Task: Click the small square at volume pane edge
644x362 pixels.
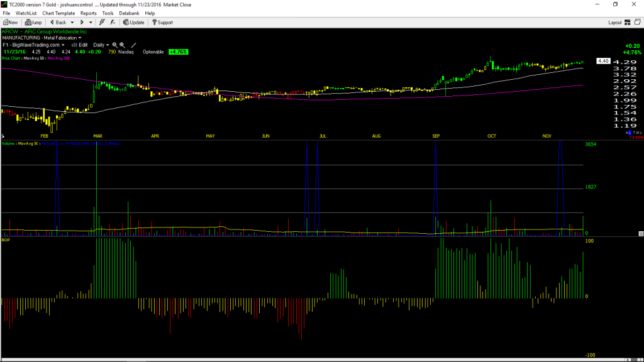Action: point(641,234)
